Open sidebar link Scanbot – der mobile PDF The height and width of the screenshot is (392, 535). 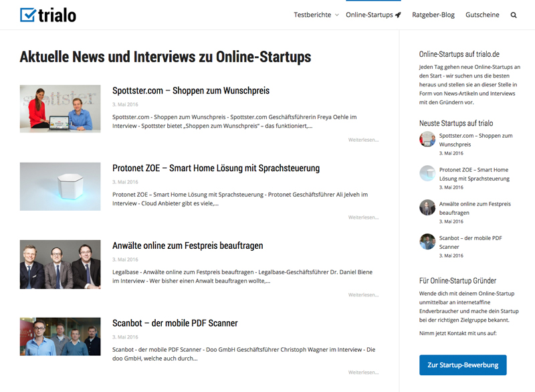click(471, 242)
